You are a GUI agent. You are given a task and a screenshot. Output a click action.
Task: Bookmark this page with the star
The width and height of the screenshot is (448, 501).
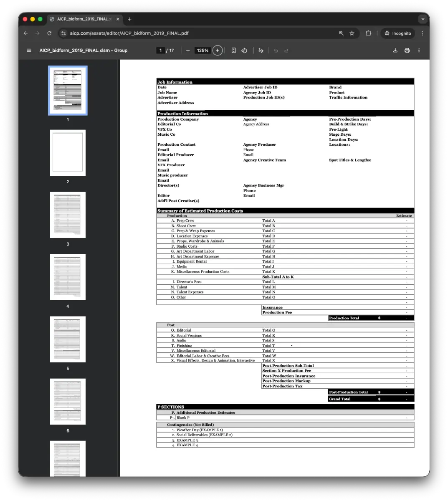pos(352,33)
